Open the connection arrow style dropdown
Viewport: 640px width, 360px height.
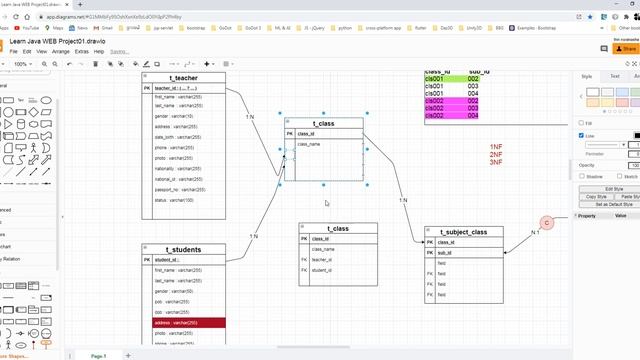[x=174, y=64]
